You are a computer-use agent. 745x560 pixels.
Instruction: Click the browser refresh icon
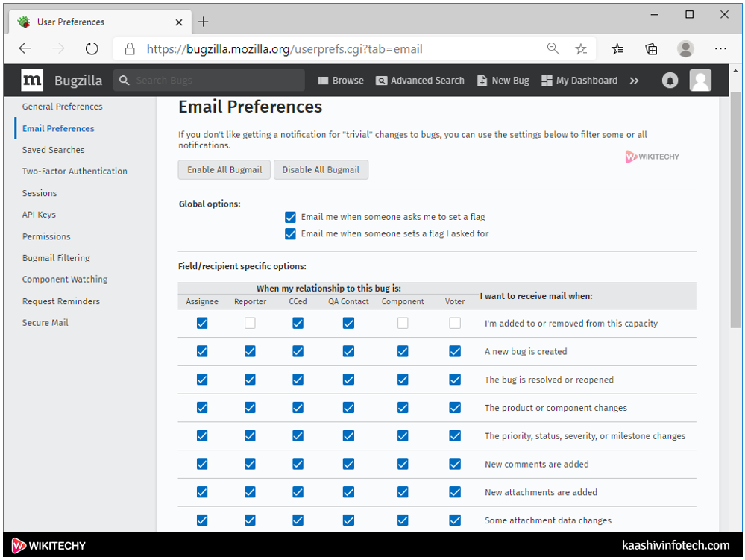92,49
